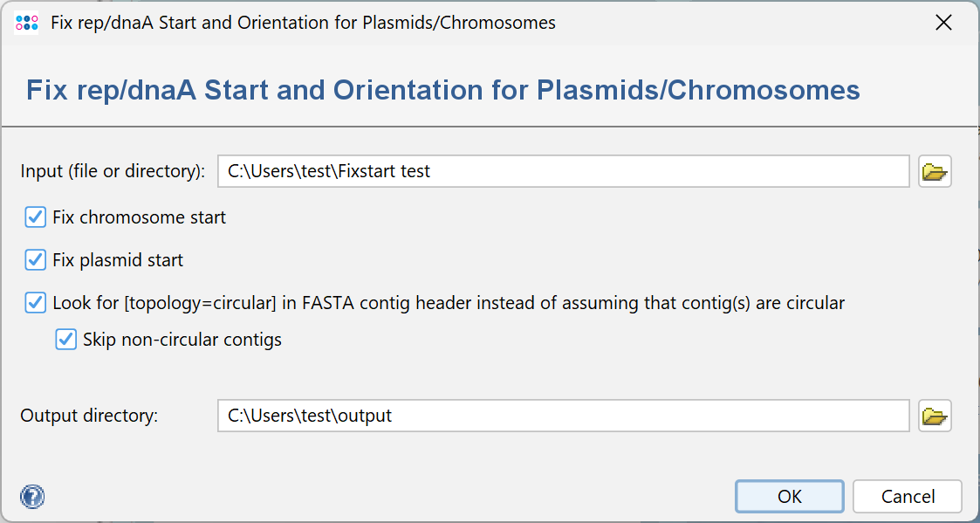Untick the Skip non-circular contigs checkbox

coord(66,340)
